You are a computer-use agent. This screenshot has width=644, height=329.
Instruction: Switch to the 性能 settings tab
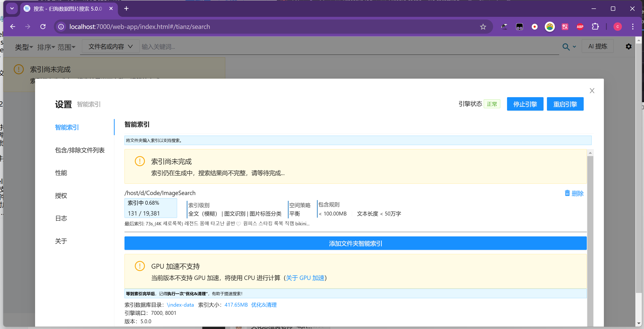point(61,173)
